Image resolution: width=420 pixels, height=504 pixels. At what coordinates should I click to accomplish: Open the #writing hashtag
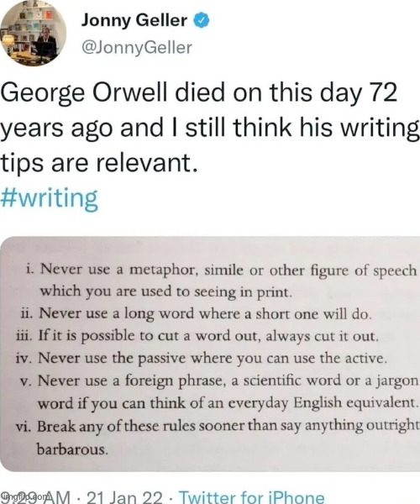[50, 198]
